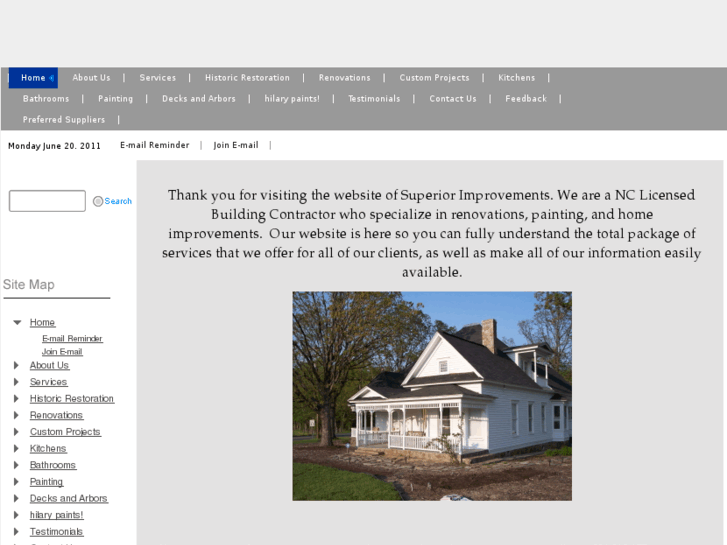Go to hilary paints! in the navigation bar
This screenshot has height=545, width=727.
click(292, 99)
